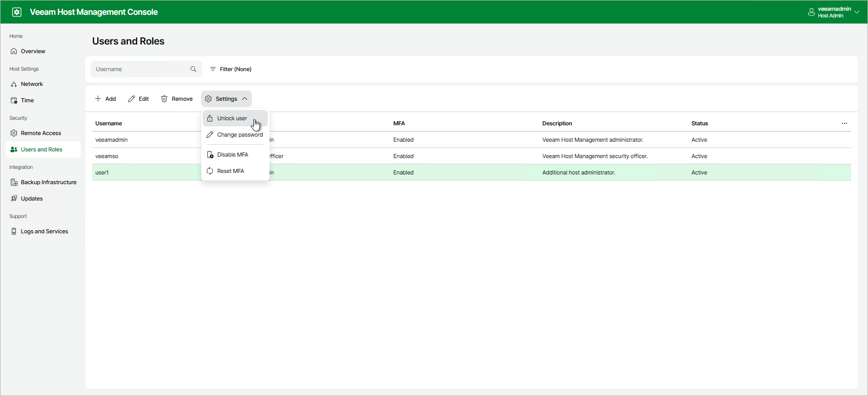Viewport: 868px width, 396px height.
Task: Click the Disable MFA device icon
Action: pos(210,155)
